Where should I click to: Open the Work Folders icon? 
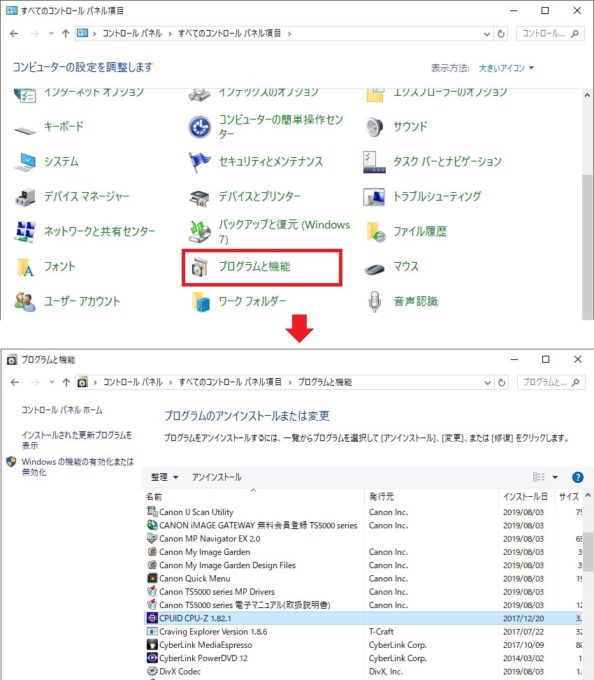pyautogui.click(x=200, y=302)
